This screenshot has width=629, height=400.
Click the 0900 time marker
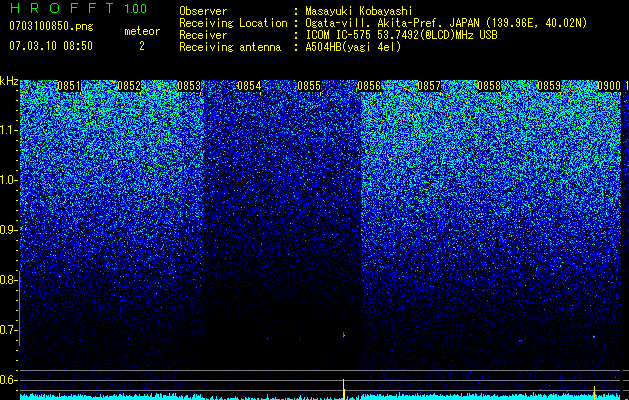[x=609, y=86]
